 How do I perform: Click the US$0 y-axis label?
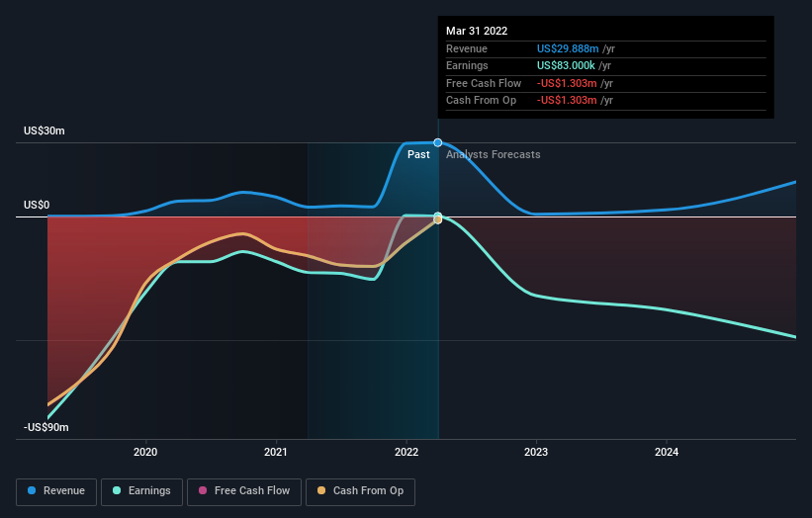click(x=37, y=205)
